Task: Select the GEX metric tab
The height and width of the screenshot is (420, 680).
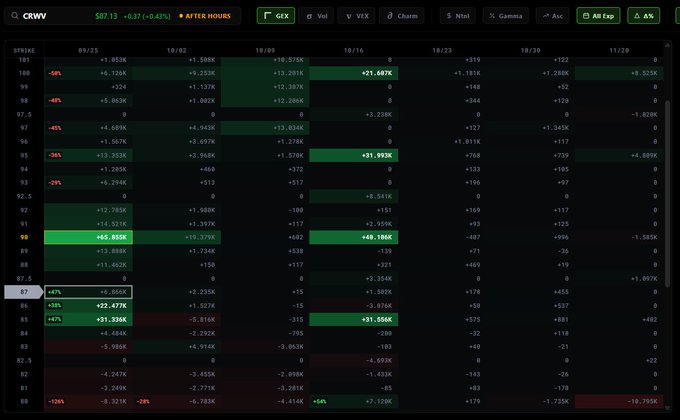Action: click(276, 16)
